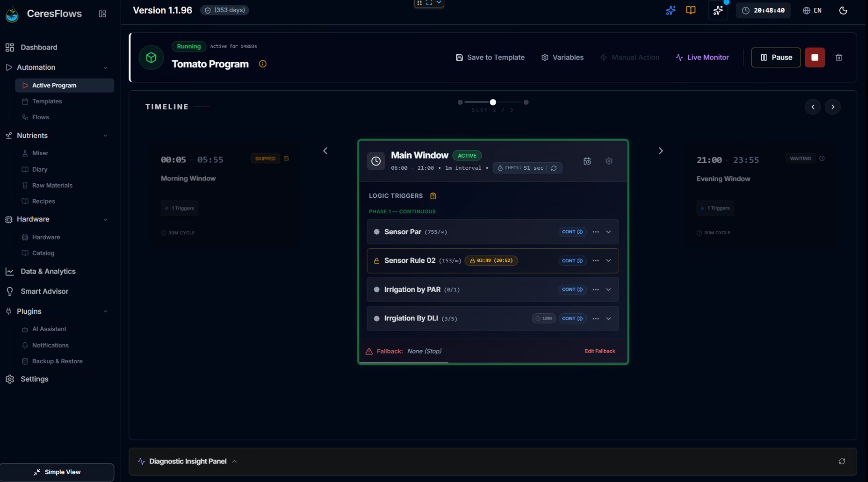The width and height of the screenshot is (868, 482).
Task: Toggle dark mode with the moon icon
Action: [843, 10]
